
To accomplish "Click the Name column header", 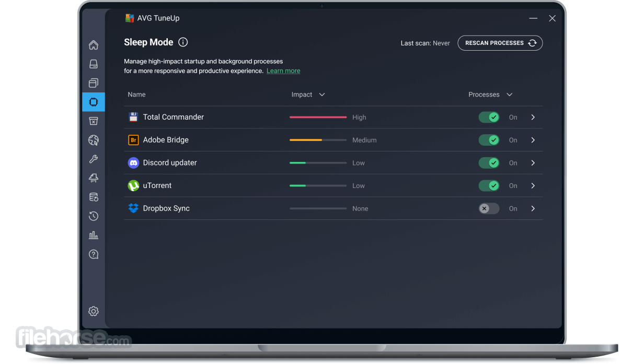I will point(136,95).
